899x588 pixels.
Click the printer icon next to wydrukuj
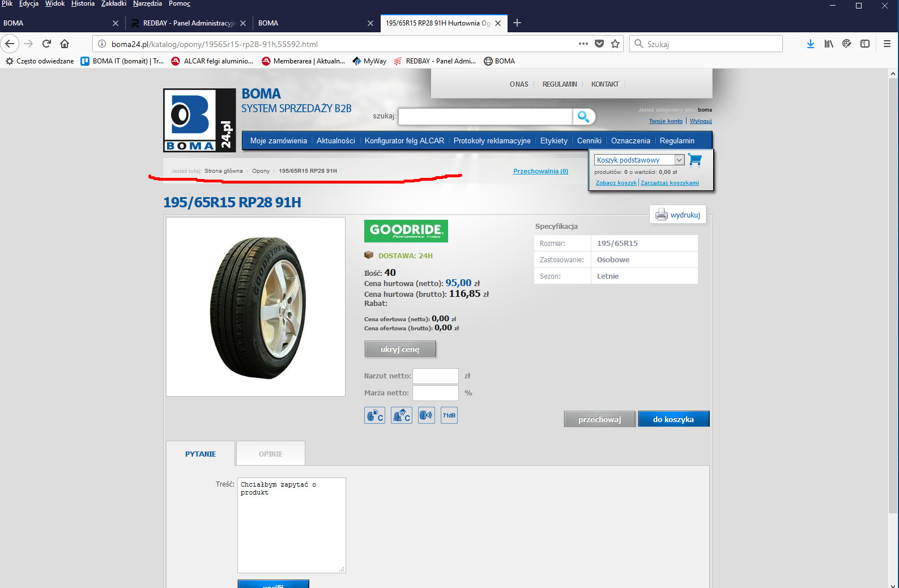pyautogui.click(x=661, y=215)
